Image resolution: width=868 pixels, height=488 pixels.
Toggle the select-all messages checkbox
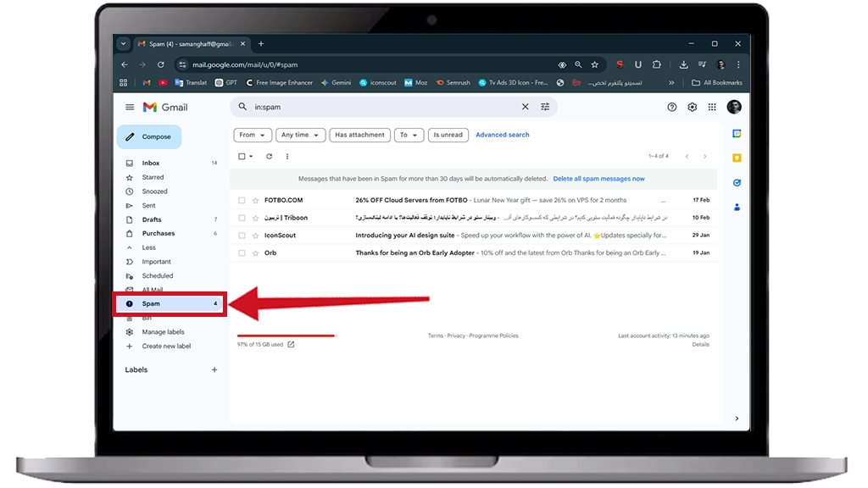coord(242,156)
